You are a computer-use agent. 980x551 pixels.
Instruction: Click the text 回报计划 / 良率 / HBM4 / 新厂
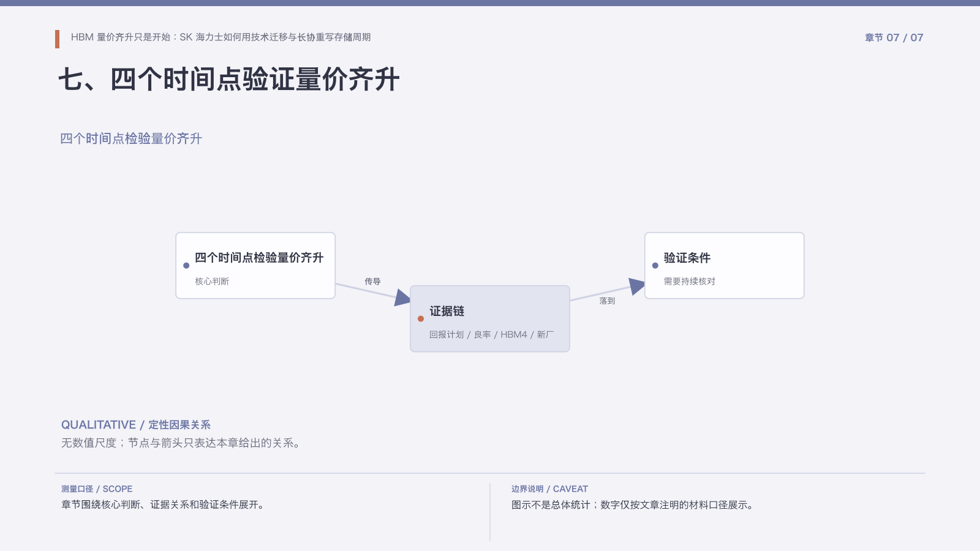[x=491, y=334]
